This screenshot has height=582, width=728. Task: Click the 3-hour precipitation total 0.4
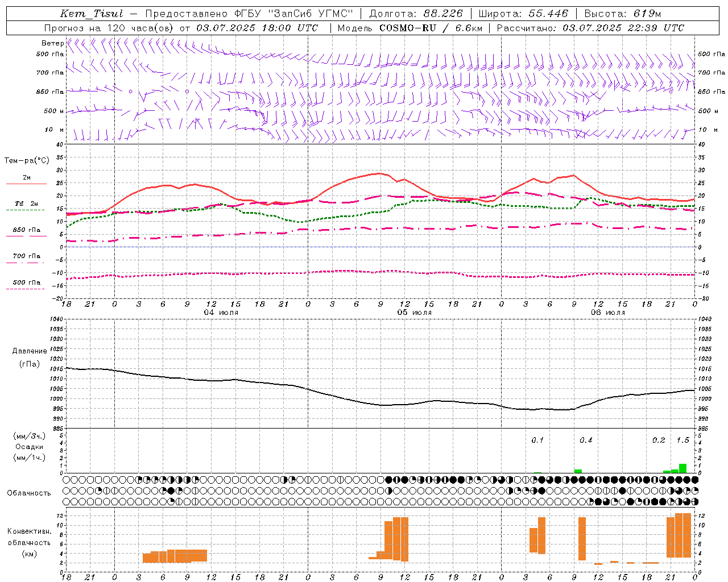click(x=586, y=440)
